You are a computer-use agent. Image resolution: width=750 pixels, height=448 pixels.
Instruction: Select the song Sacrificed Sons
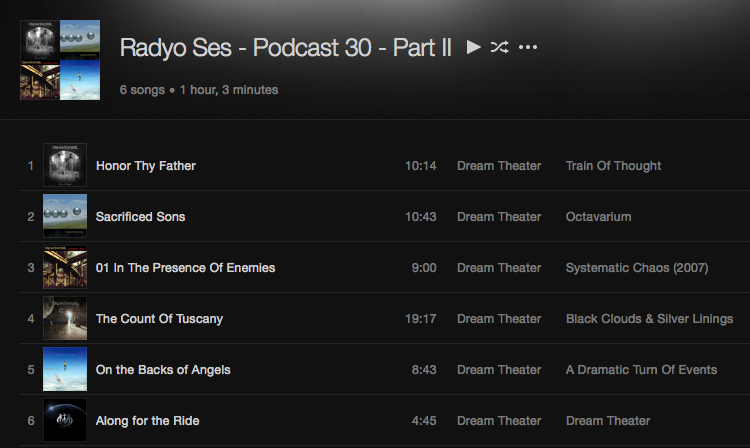(140, 217)
